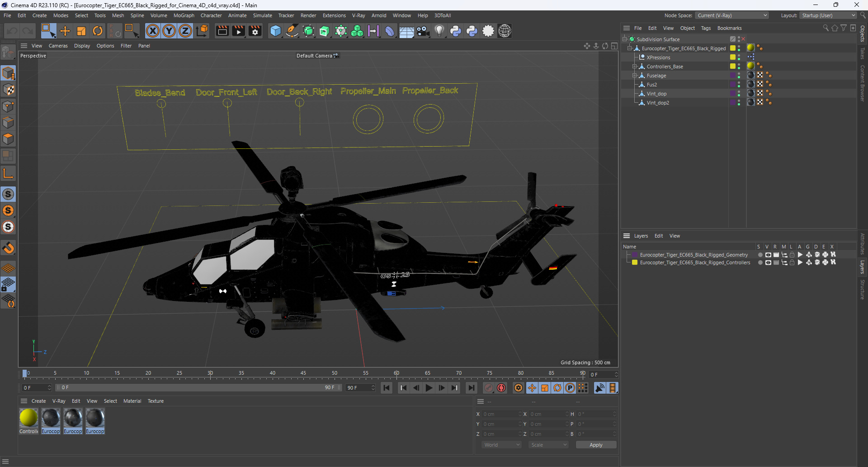Click the Undo arrow icon

pyautogui.click(x=12, y=31)
